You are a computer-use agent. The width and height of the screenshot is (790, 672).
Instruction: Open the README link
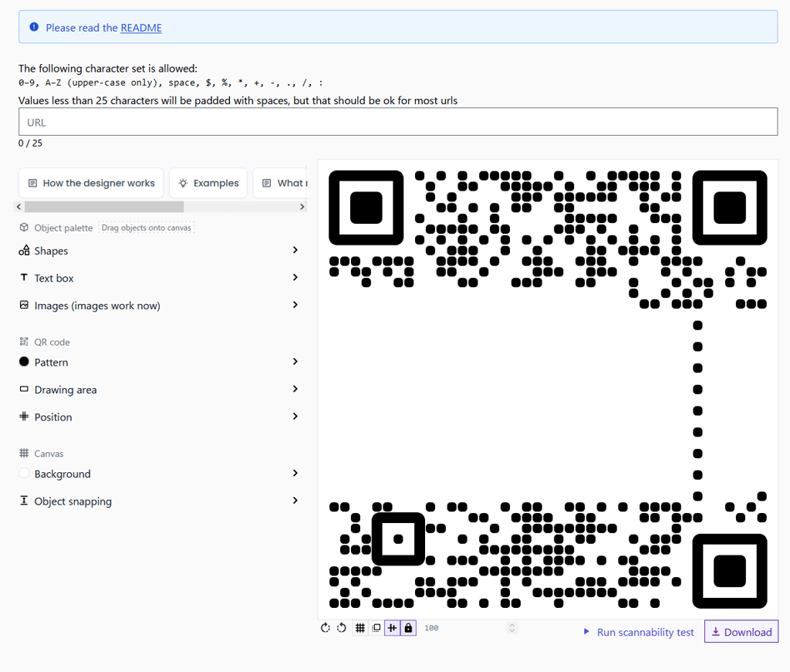point(141,28)
